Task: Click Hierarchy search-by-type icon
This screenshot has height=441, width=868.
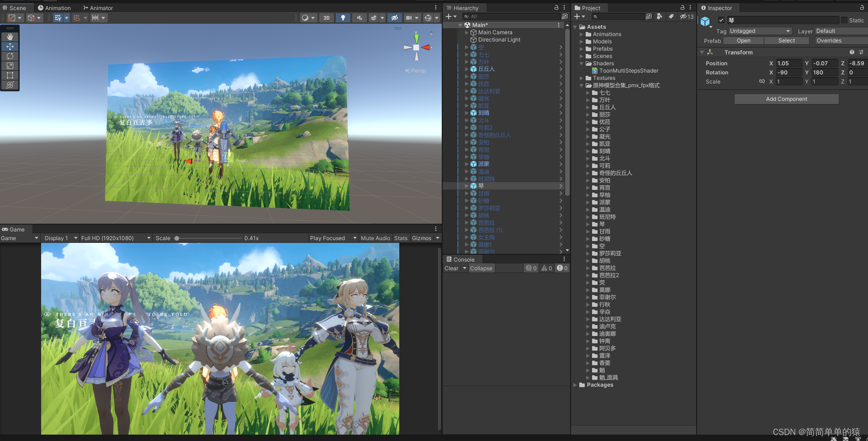Action: [x=564, y=16]
